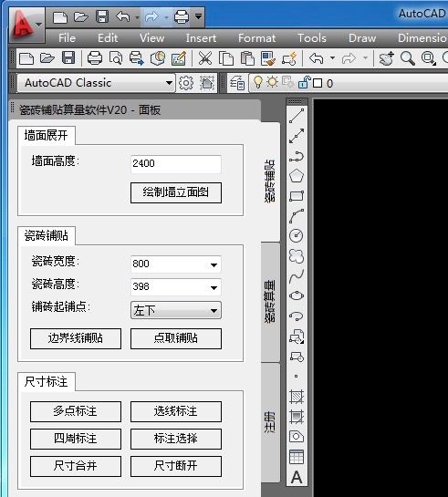The image size is (448, 497).
Task: Click the 四周标注 button
Action: (76, 439)
